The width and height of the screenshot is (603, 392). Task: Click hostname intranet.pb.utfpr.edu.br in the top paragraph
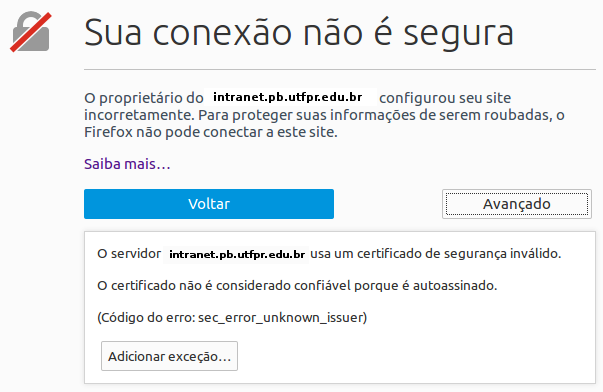[x=288, y=97]
